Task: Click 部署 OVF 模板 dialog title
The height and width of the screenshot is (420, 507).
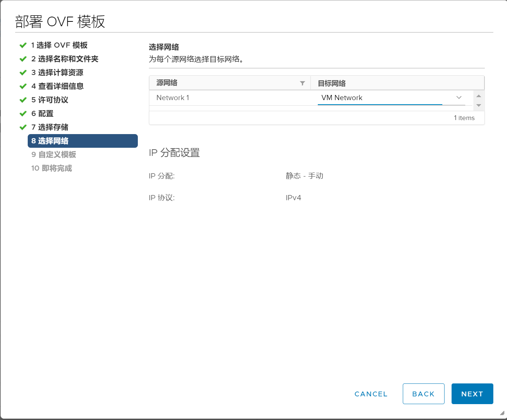Action: (x=60, y=21)
